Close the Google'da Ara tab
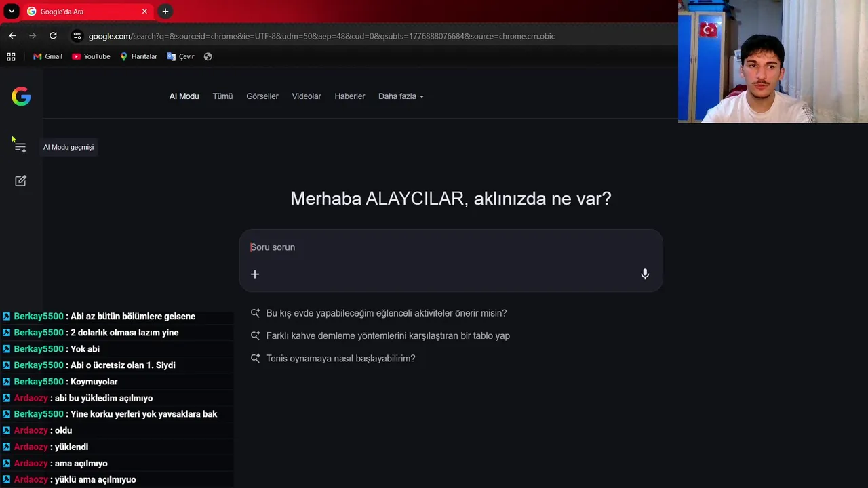868x488 pixels. [x=144, y=12]
